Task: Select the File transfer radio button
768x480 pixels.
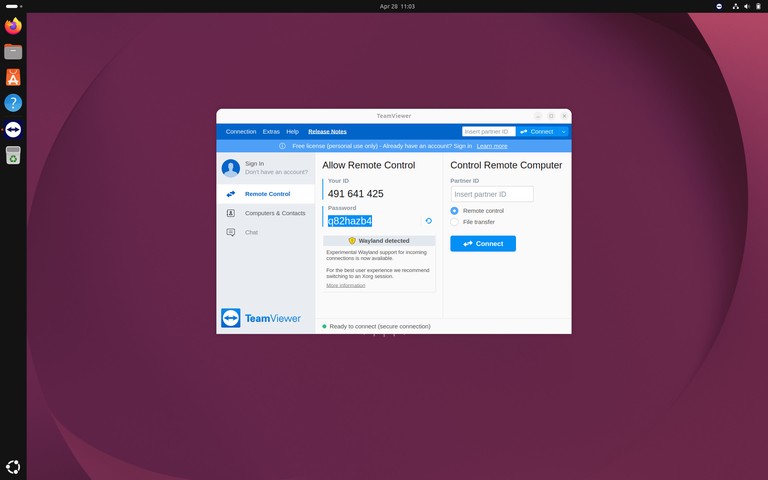Action: click(x=454, y=222)
